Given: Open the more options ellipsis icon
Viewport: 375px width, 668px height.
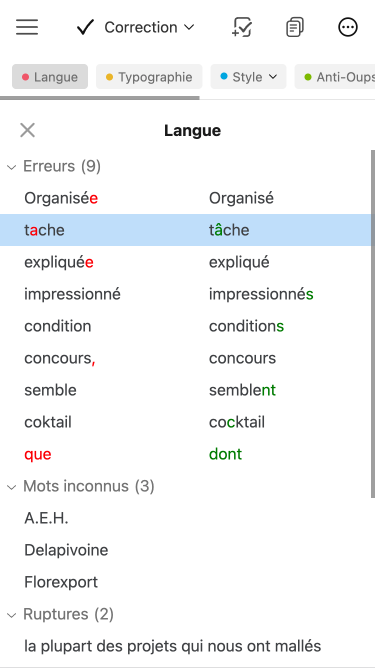Looking at the screenshot, I should click(348, 27).
